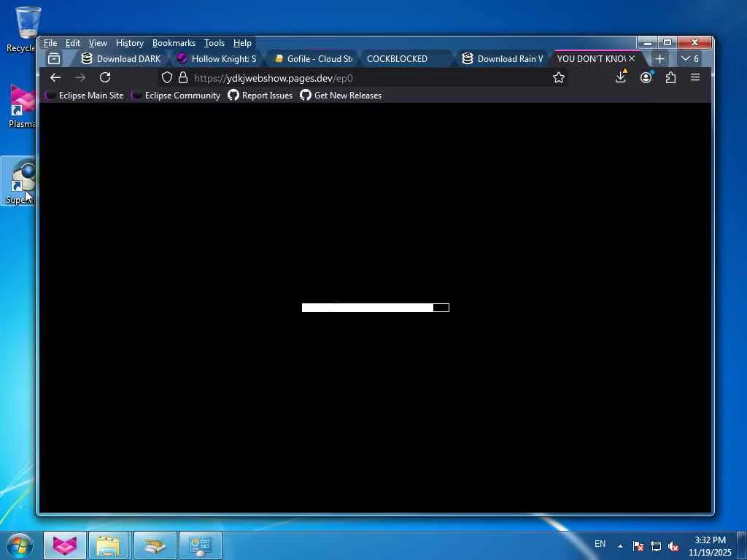This screenshot has height=560, width=747.
Task: Click the padlock site security icon
Action: (x=183, y=77)
